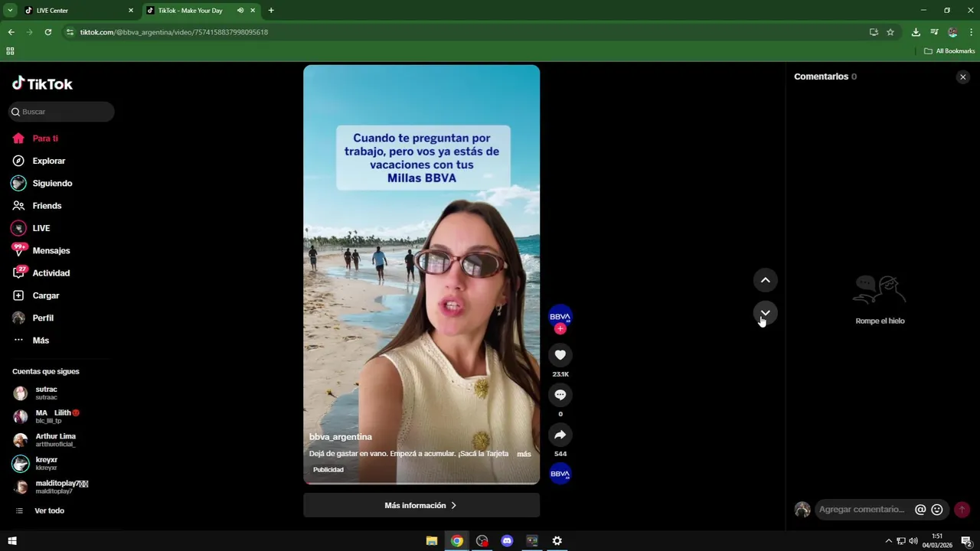980x551 pixels.
Task: Open the notification center icon
Action: point(966,541)
